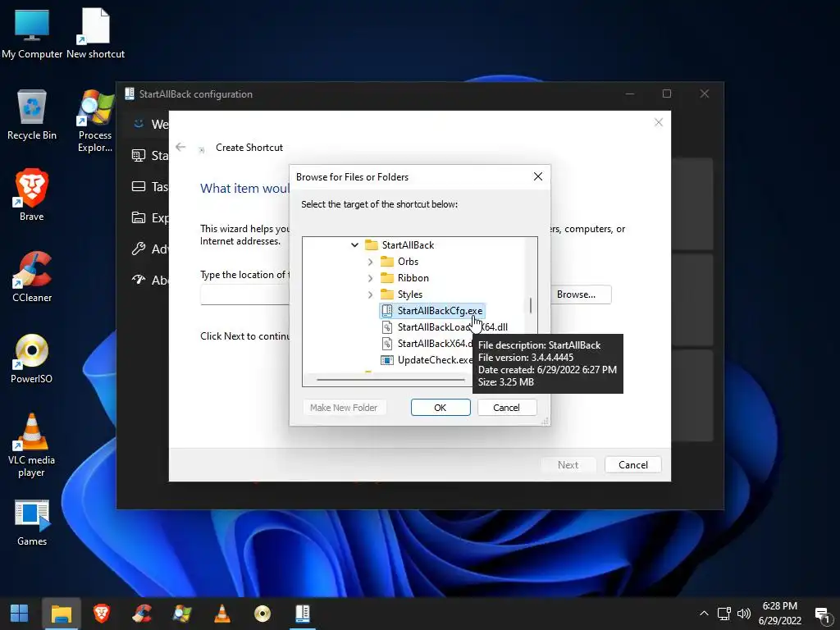
Task: Click the shortcut location input field
Action: click(x=244, y=294)
